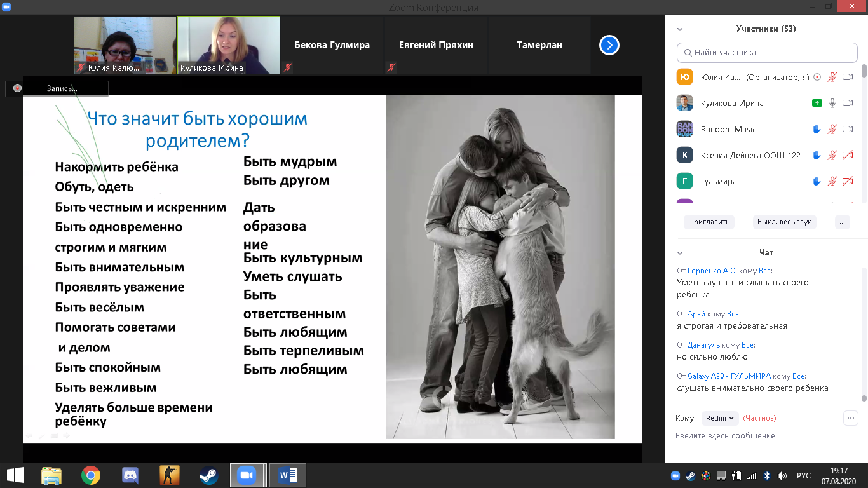This screenshot has height=488, width=868.
Task: Open the Кому recipient dropdown Redmi
Action: click(721, 418)
